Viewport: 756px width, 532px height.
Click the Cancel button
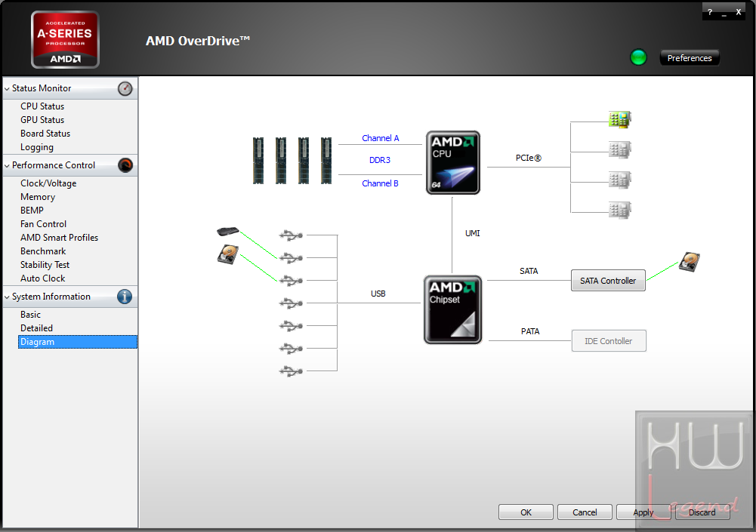coord(585,512)
